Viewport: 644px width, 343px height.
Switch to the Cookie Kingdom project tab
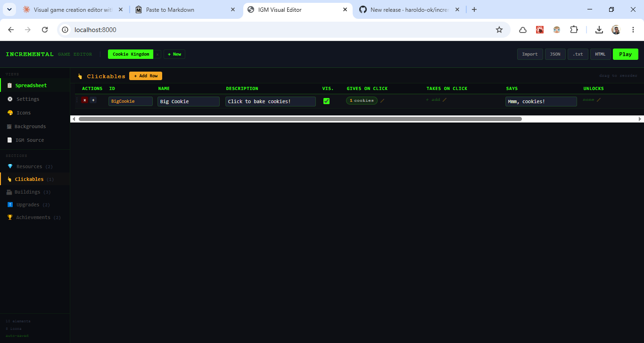click(131, 54)
